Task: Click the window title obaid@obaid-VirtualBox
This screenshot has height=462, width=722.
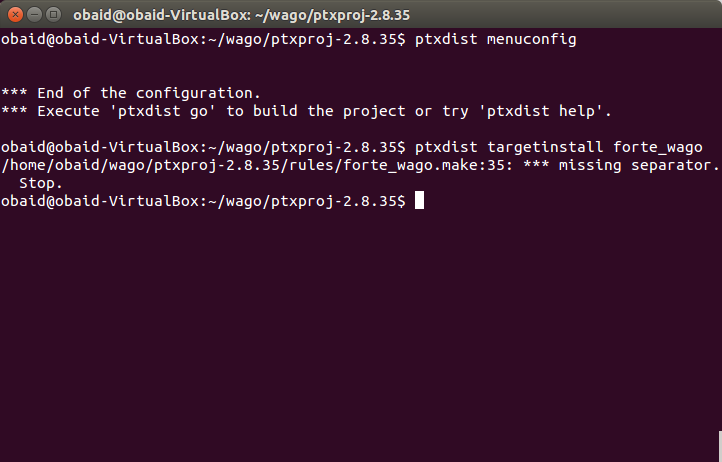Action: pos(241,15)
